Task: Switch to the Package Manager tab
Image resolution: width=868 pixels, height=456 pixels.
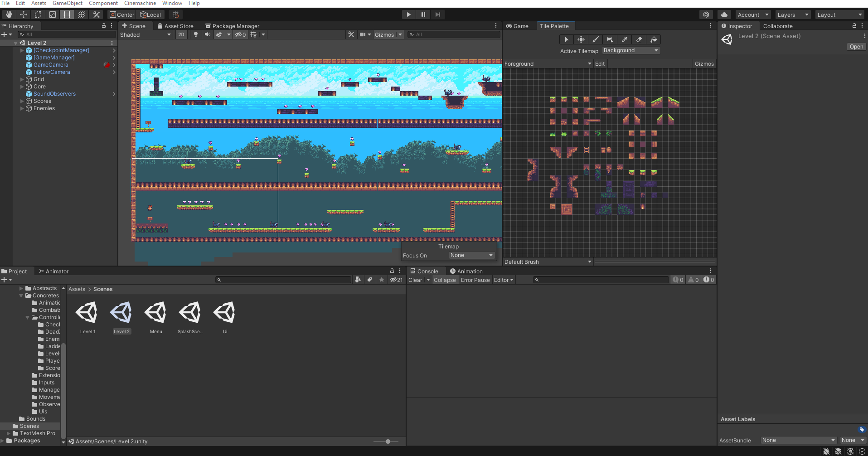Action: pyautogui.click(x=232, y=26)
